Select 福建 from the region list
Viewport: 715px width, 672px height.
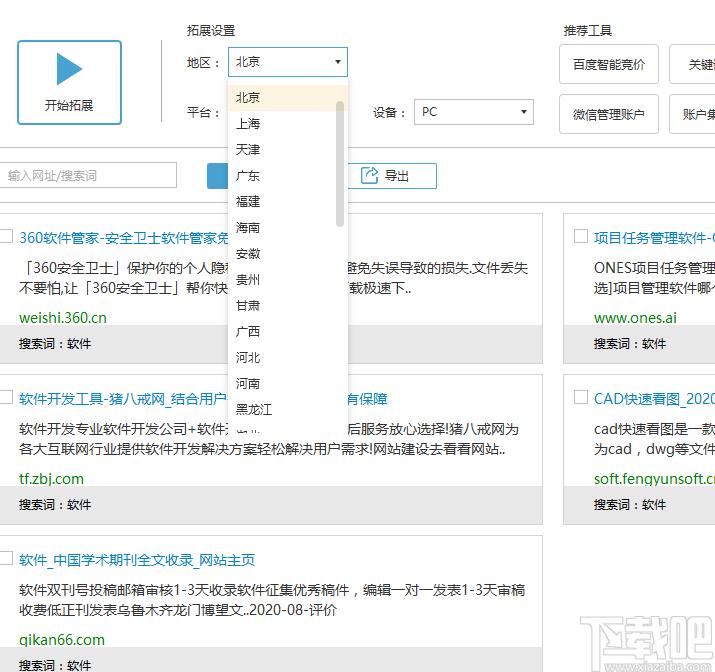288,202
